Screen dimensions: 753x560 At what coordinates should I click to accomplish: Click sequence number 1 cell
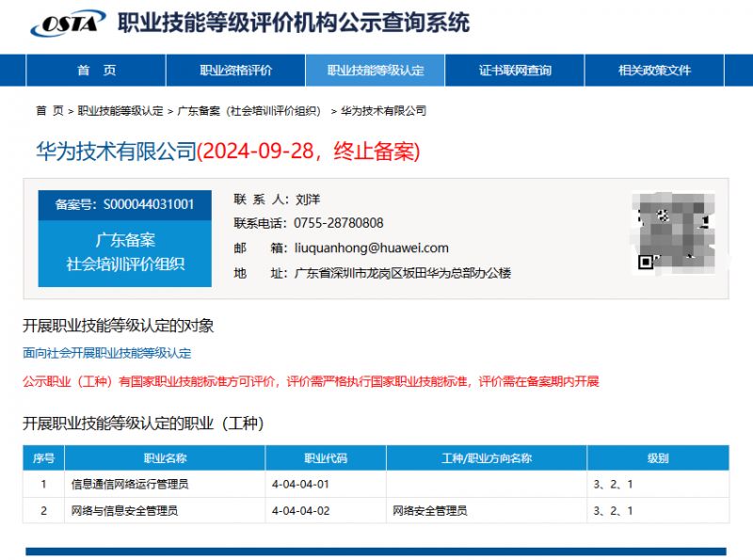pos(43,484)
